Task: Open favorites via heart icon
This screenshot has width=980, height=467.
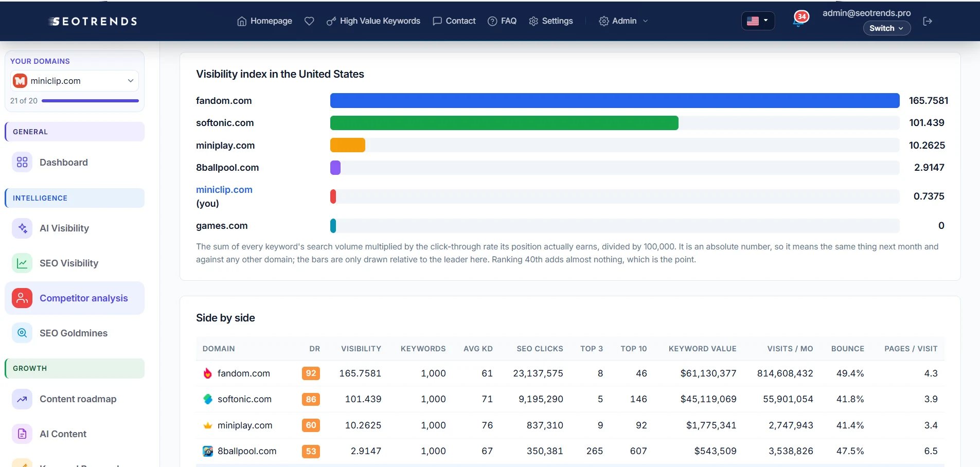Action: 309,21
